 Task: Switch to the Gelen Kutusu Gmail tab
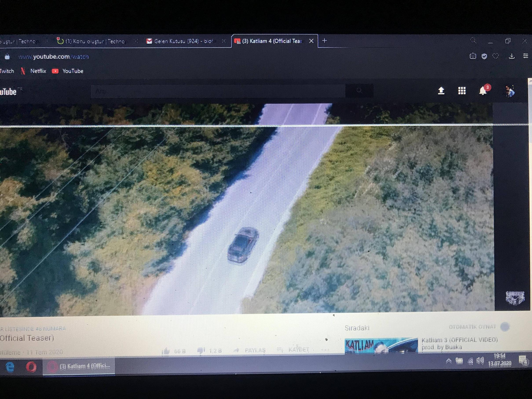click(x=183, y=41)
